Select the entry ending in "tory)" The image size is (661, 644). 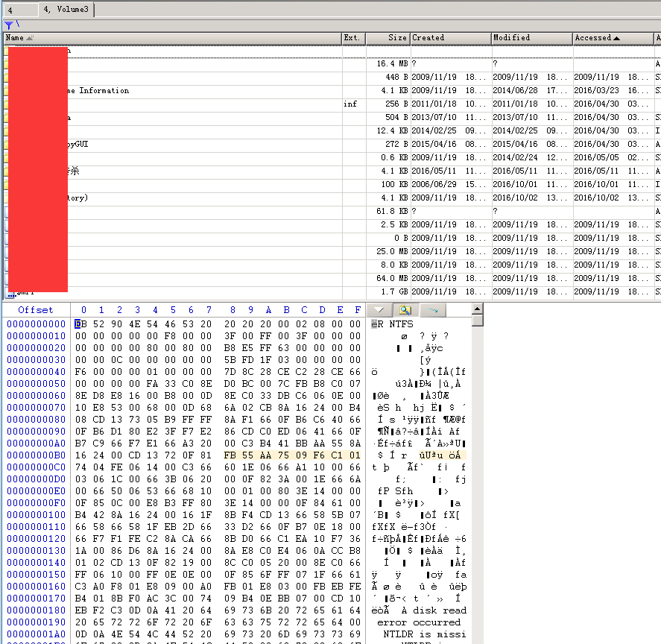pos(78,198)
